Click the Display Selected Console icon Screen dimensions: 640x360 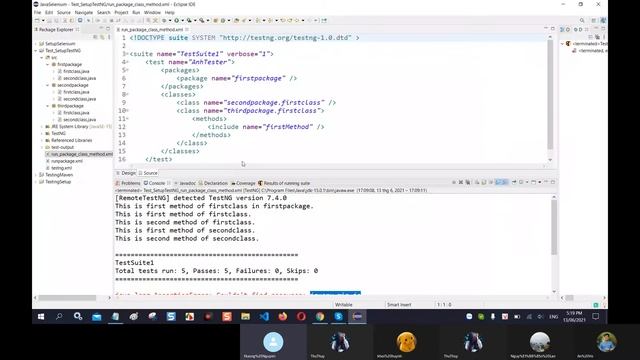(521, 182)
